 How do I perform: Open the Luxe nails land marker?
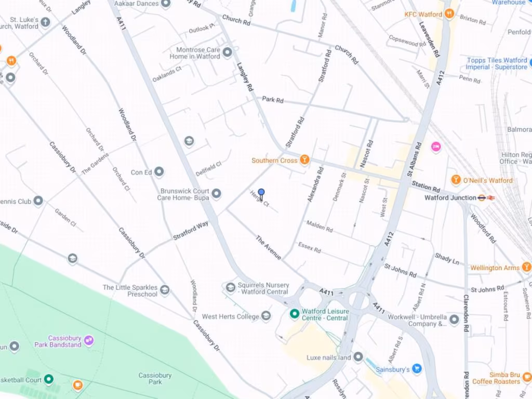(x=358, y=356)
